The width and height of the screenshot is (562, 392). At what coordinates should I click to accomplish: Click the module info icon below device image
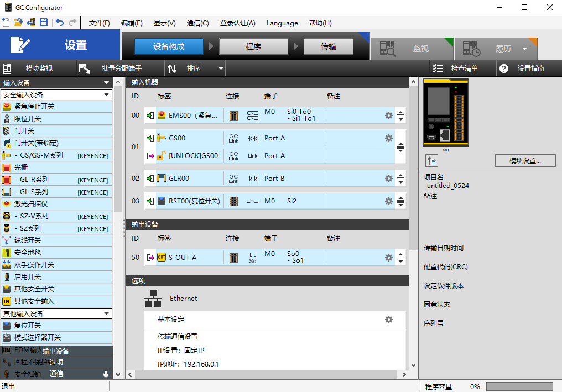tap(432, 161)
